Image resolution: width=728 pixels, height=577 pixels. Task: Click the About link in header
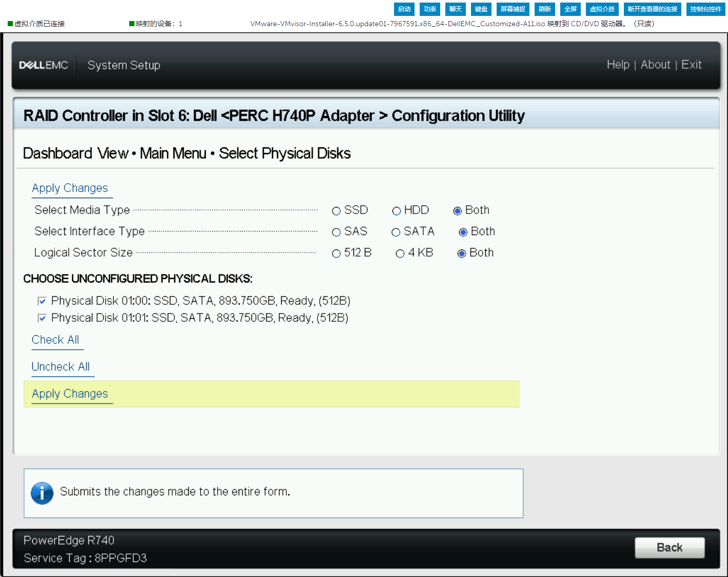click(x=655, y=65)
